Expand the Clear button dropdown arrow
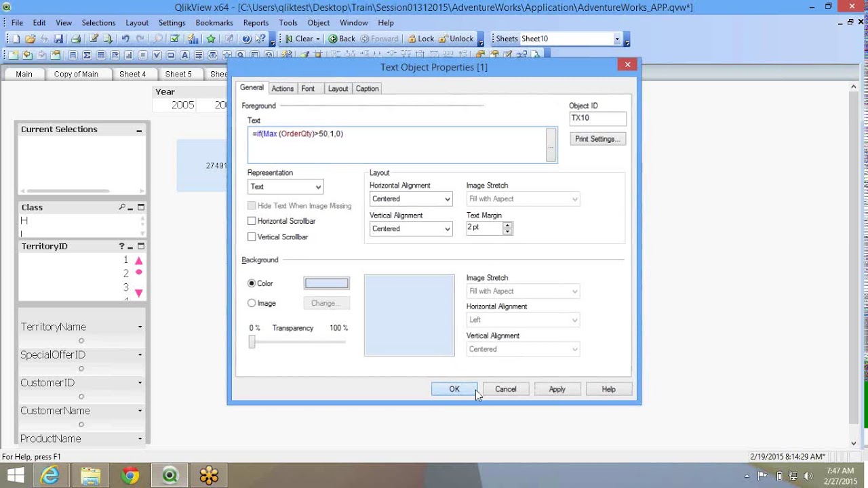This screenshot has height=488, width=868. [x=317, y=39]
